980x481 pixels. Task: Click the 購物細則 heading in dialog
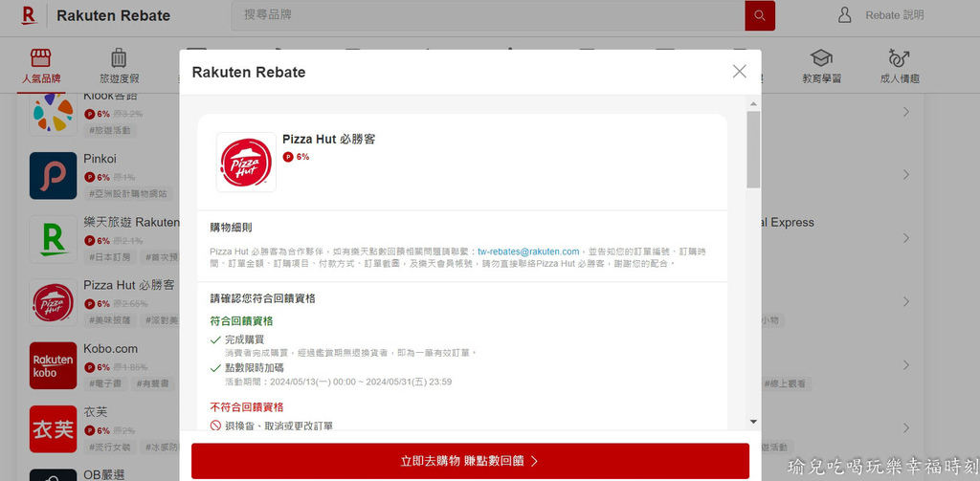click(x=232, y=228)
